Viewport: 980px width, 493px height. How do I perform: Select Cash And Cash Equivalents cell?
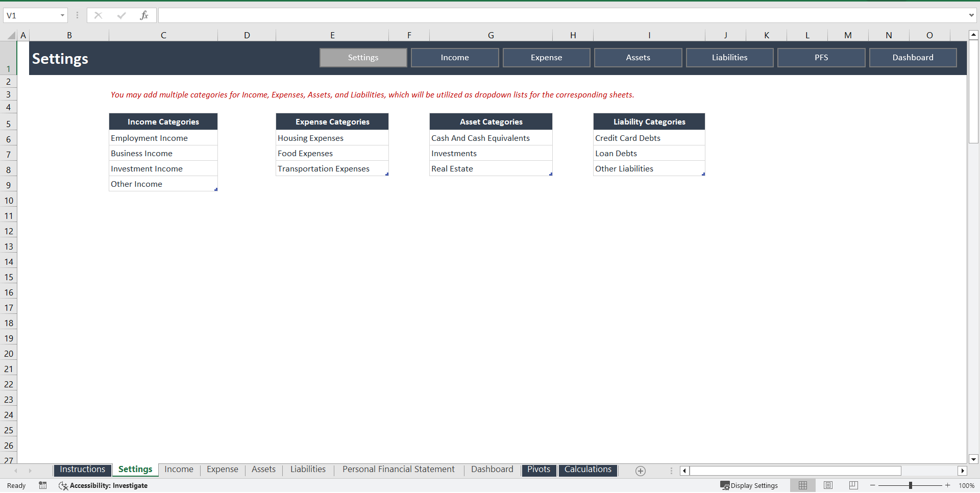point(491,138)
